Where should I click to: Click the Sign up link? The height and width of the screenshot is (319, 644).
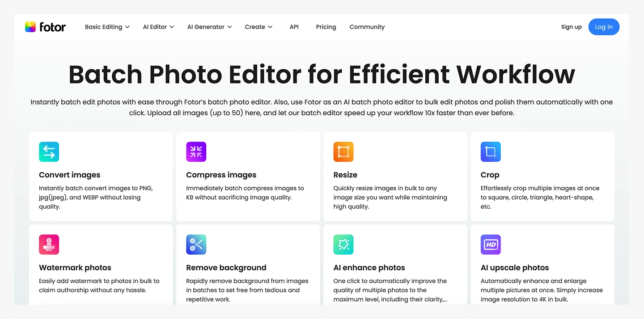571,27
